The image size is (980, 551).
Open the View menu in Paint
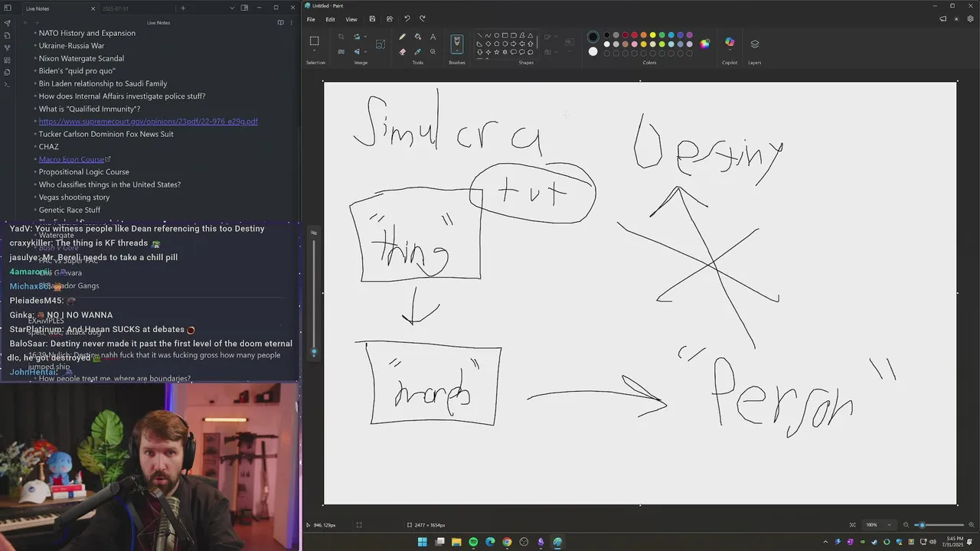point(351,19)
